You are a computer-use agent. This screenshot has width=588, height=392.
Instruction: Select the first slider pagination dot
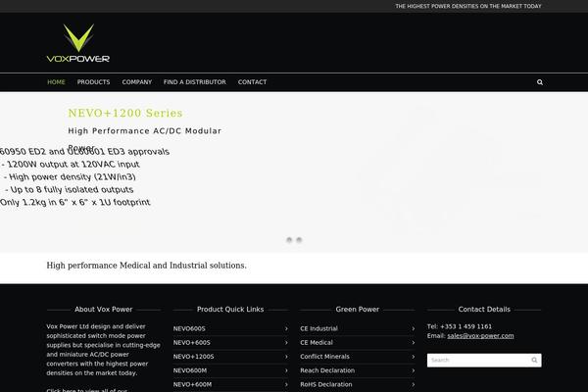pyautogui.click(x=289, y=239)
